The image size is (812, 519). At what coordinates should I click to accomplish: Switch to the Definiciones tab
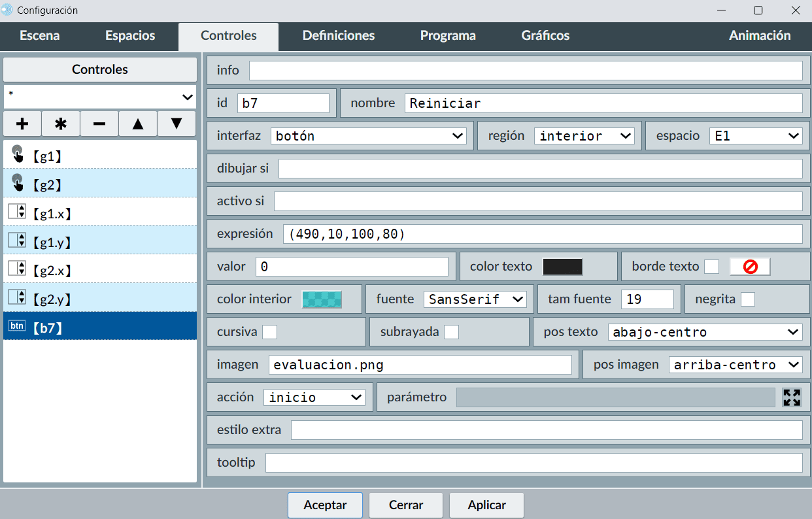pyautogui.click(x=339, y=36)
